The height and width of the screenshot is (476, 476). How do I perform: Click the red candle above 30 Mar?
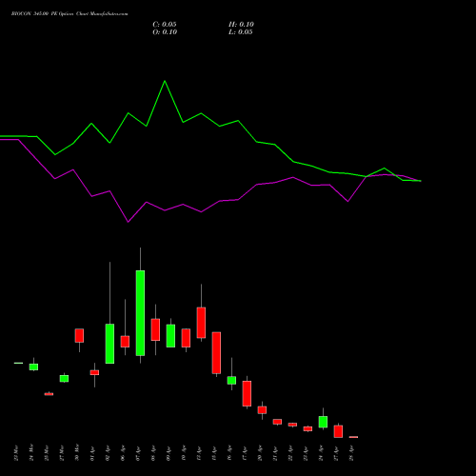(79, 335)
